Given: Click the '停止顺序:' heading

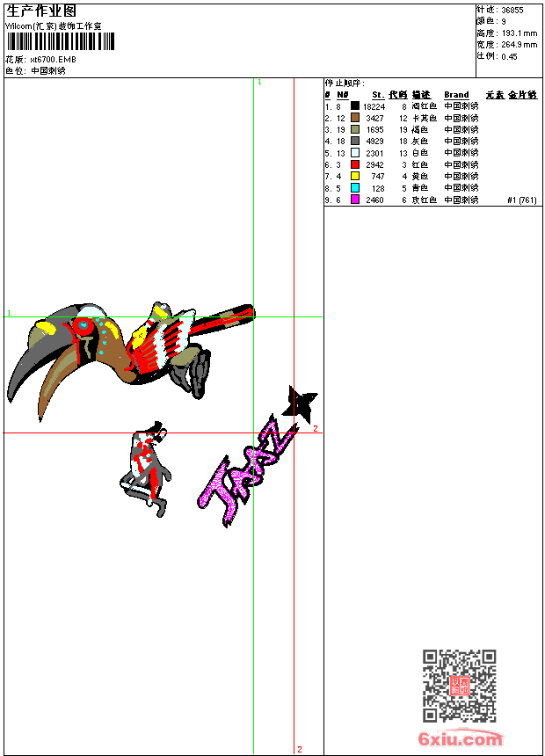Looking at the screenshot, I should click(345, 83).
